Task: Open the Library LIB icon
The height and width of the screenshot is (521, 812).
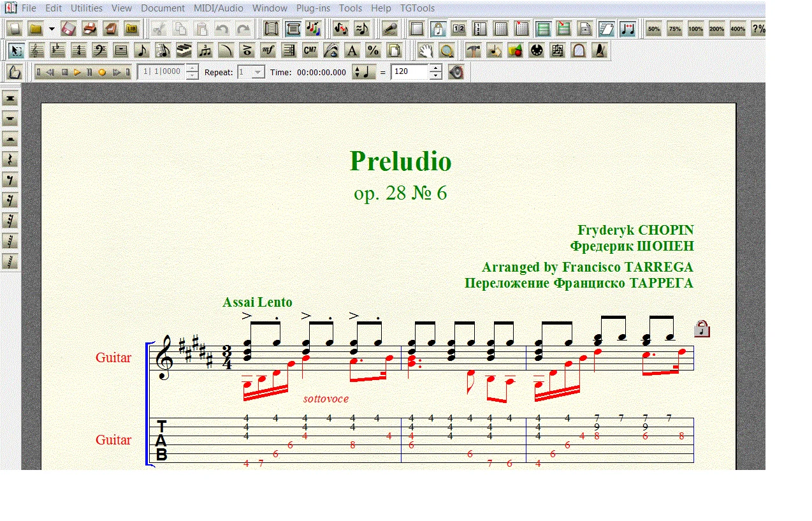Action: tap(132, 29)
